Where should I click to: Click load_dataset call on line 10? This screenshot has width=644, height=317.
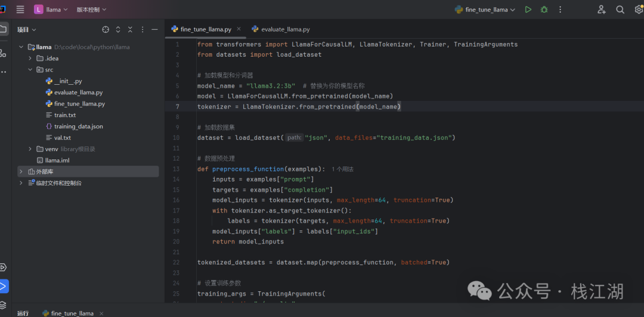click(257, 138)
